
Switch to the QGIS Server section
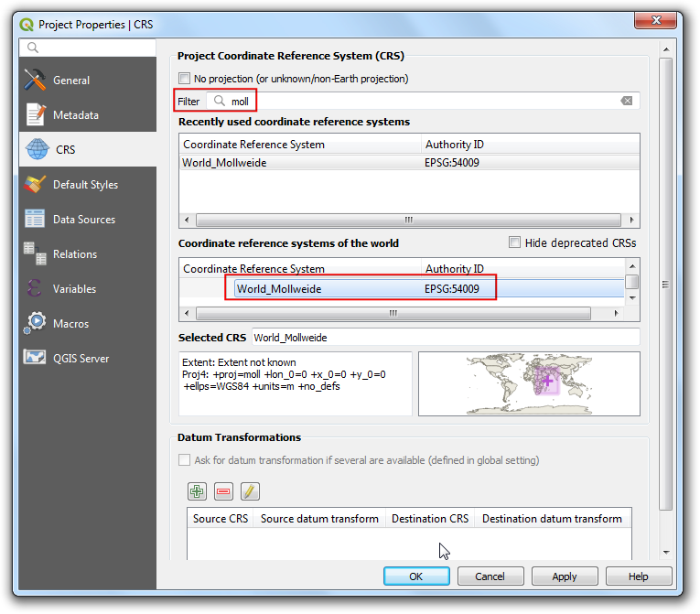[81, 359]
